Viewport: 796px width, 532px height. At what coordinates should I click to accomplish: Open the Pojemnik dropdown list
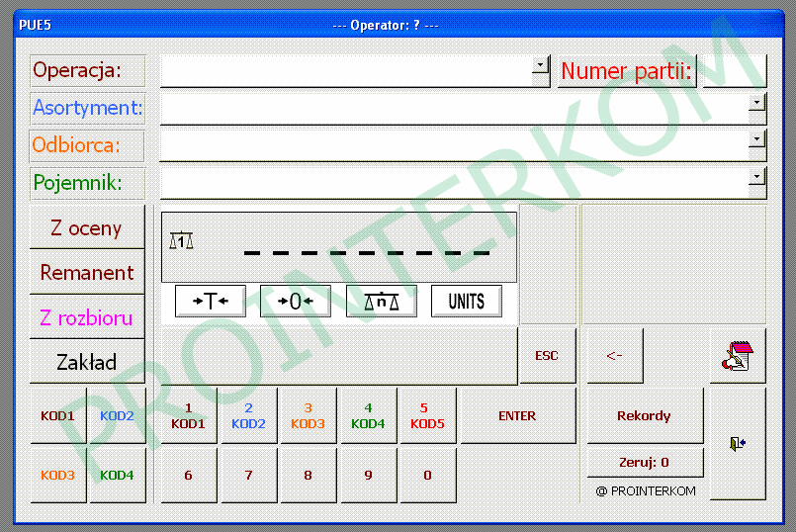pyautogui.click(x=757, y=177)
